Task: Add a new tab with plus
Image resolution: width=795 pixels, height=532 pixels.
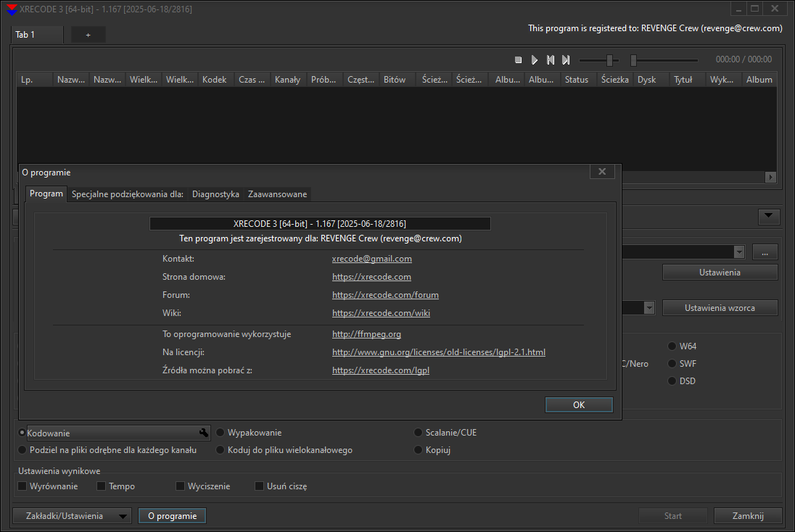Action: tap(88, 35)
